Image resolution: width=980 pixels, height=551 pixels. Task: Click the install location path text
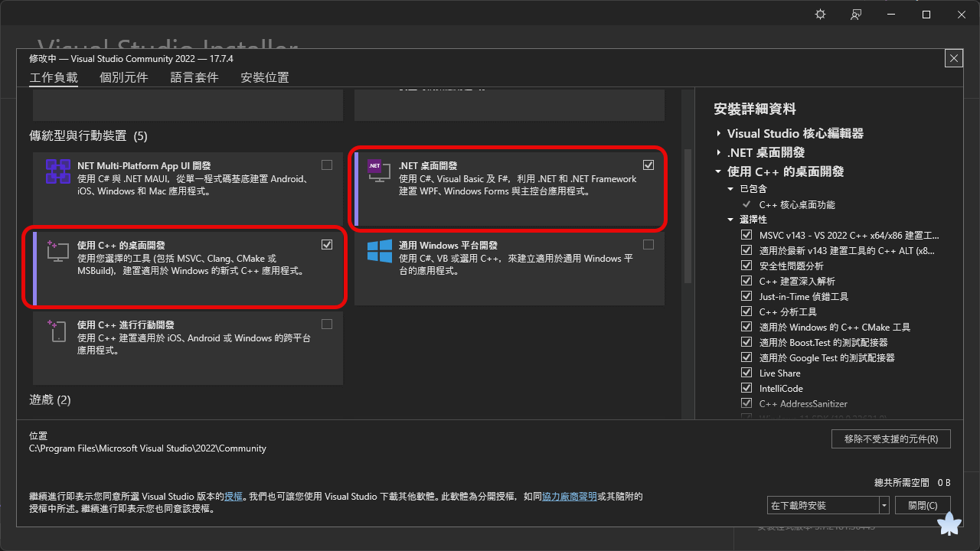(x=148, y=448)
